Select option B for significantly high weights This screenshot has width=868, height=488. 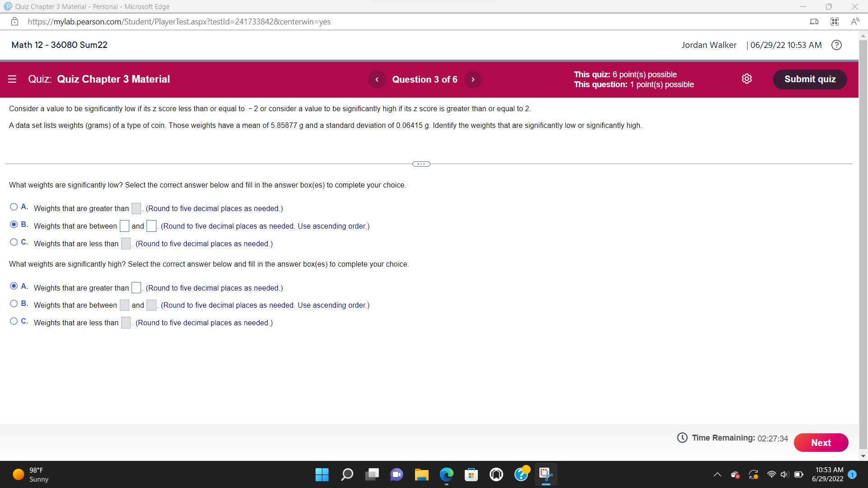click(x=14, y=303)
